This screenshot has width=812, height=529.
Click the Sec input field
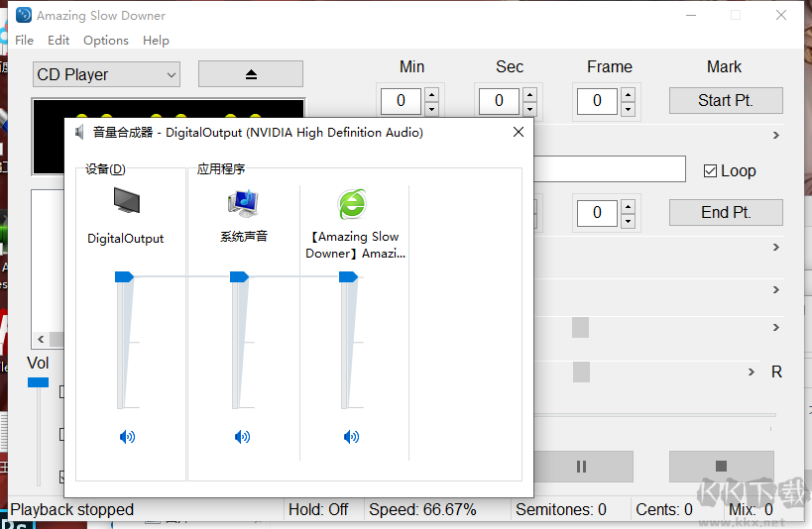point(499,101)
